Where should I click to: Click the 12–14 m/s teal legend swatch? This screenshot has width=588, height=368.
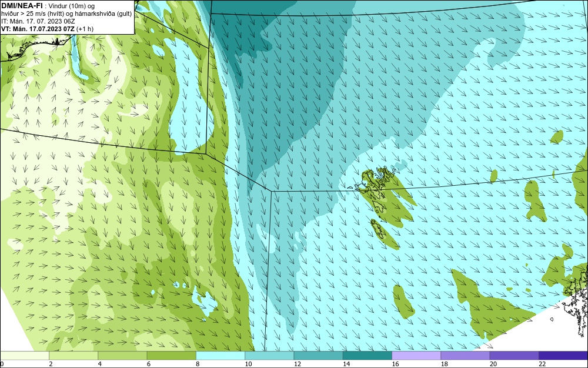point(318,355)
